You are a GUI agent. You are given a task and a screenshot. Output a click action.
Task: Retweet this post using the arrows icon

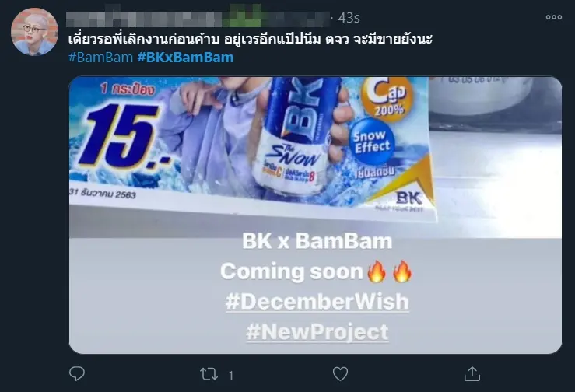pyautogui.click(x=209, y=374)
